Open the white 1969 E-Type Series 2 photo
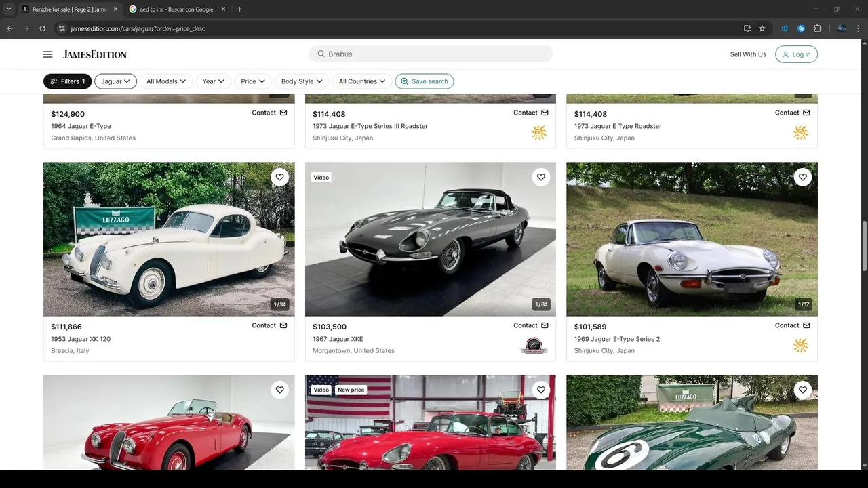Screen dimensions: 868x488 [692, 239]
